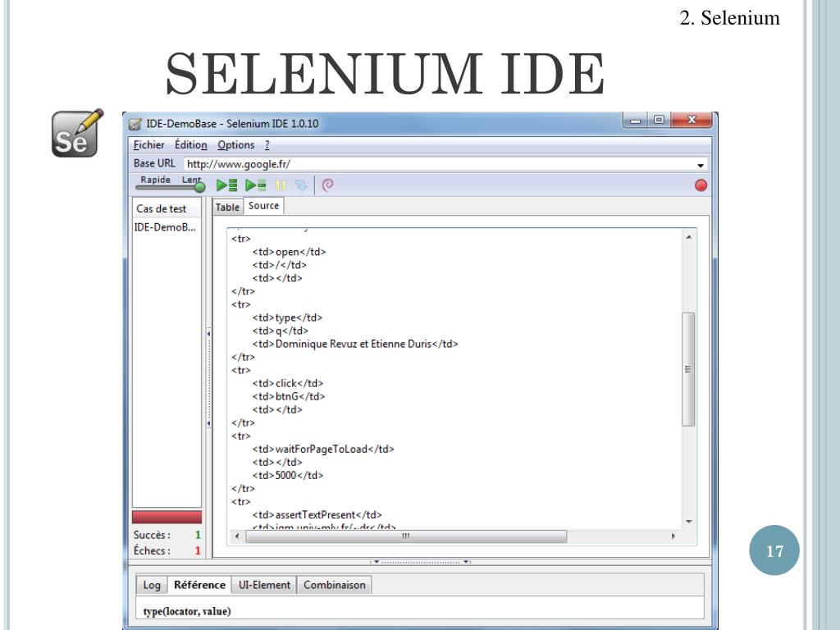
Task: Open the Log tab
Action: point(152,585)
